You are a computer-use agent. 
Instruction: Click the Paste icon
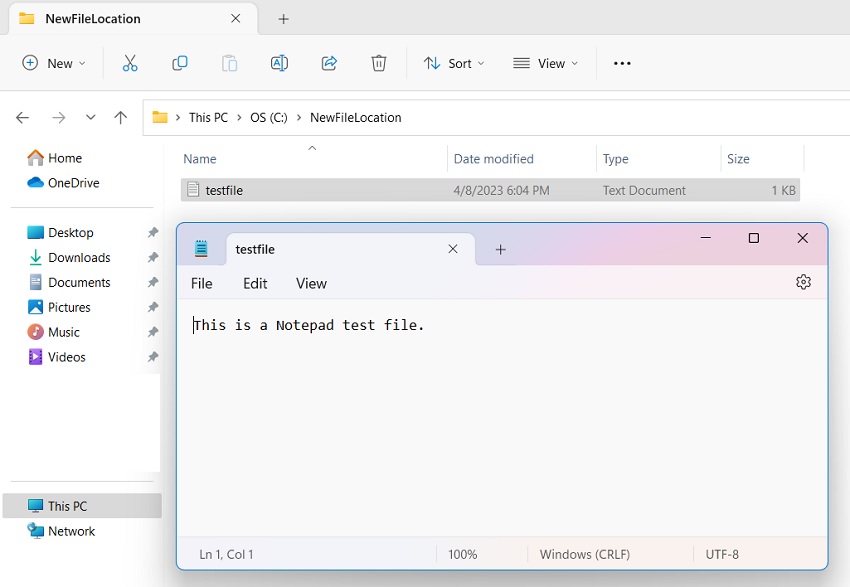tap(229, 62)
